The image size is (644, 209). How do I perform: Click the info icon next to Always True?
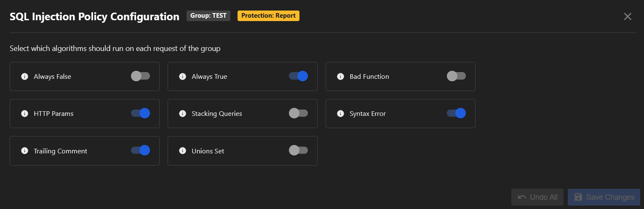[x=182, y=77]
